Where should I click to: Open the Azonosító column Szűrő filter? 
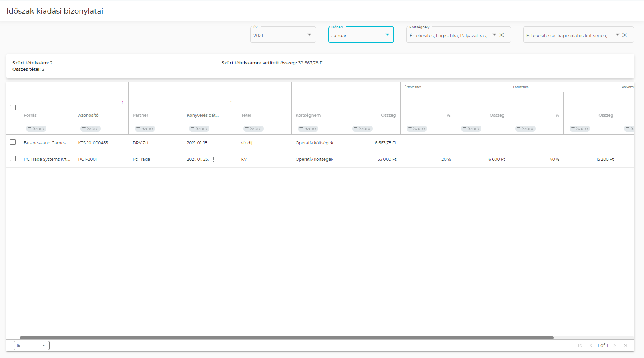[90, 128]
